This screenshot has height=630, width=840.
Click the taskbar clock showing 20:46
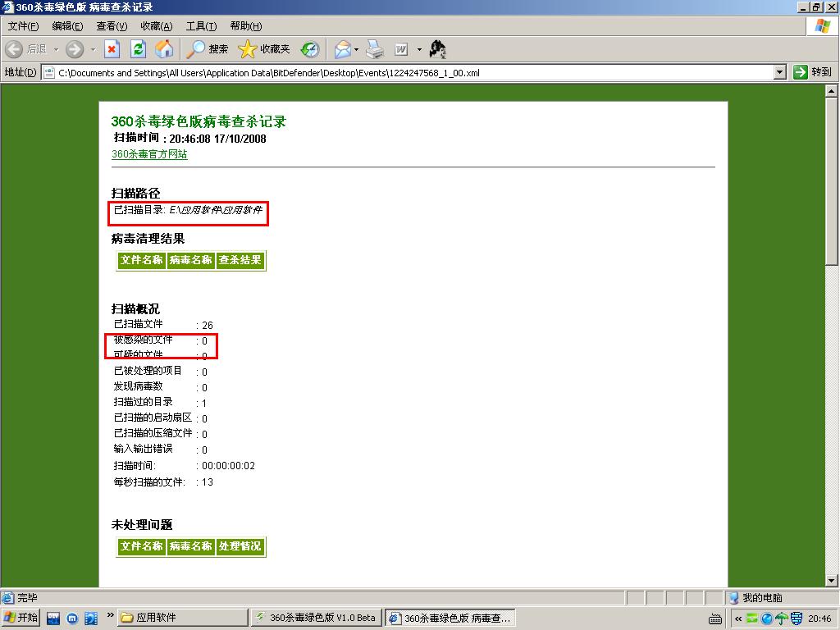pyautogui.click(x=819, y=619)
